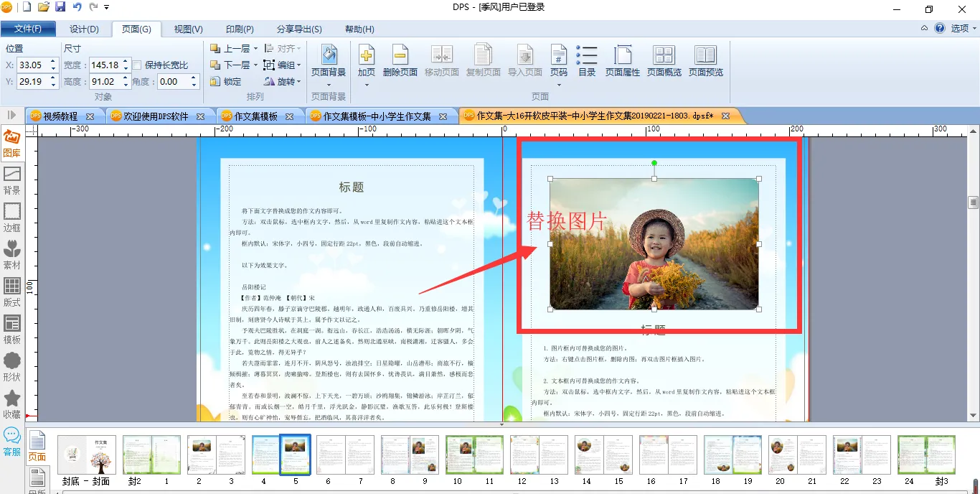Select the pages 24-封3 spread thumbnail
980x494 pixels.
coord(926,455)
